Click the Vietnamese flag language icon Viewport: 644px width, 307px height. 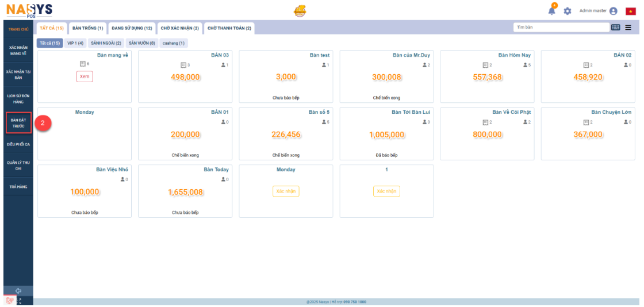(630, 11)
